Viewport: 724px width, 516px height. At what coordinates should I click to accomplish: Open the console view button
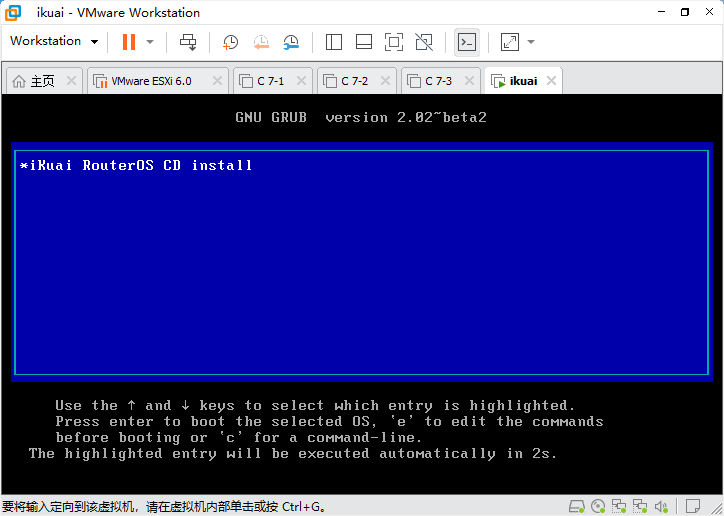466,42
